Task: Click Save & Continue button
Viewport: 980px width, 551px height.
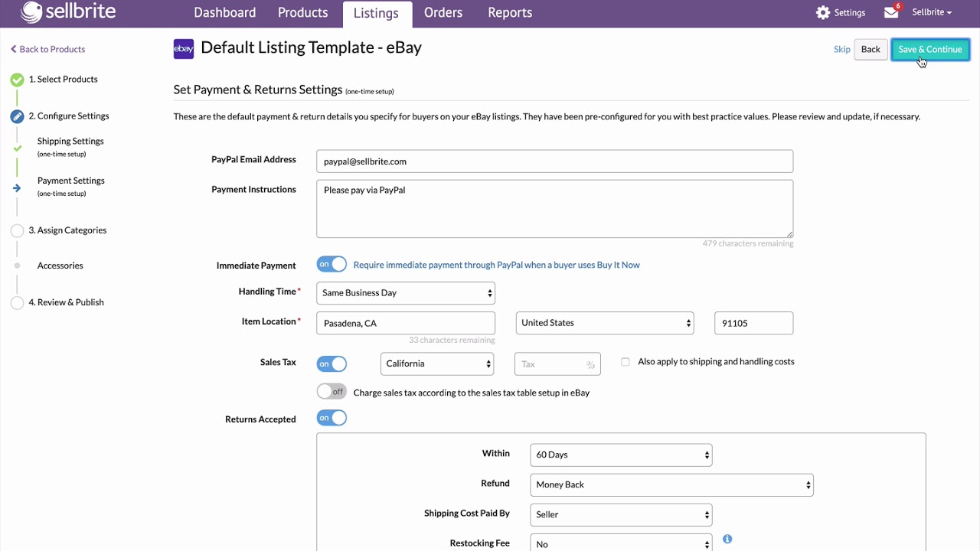Action: pos(930,49)
